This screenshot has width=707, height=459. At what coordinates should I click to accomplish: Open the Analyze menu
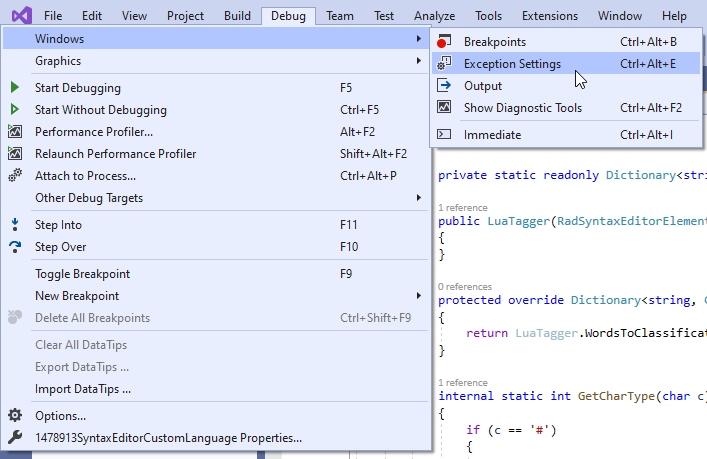coord(434,16)
